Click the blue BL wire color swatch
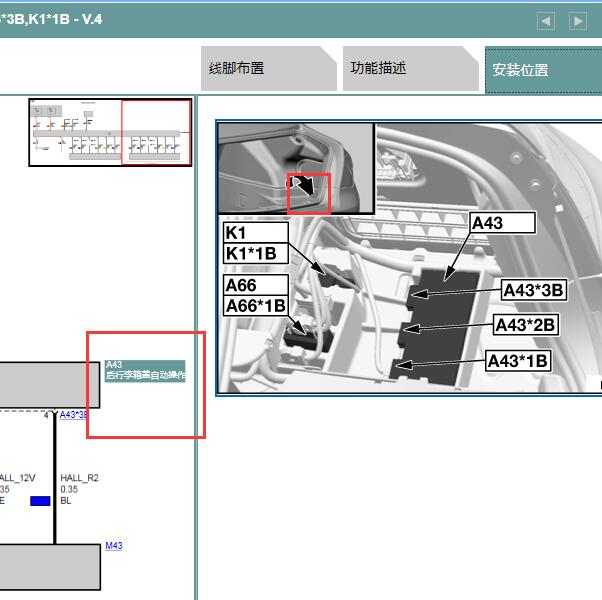Image resolution: width=602 pixels, height=600 pixels. [x=40, y=501]
